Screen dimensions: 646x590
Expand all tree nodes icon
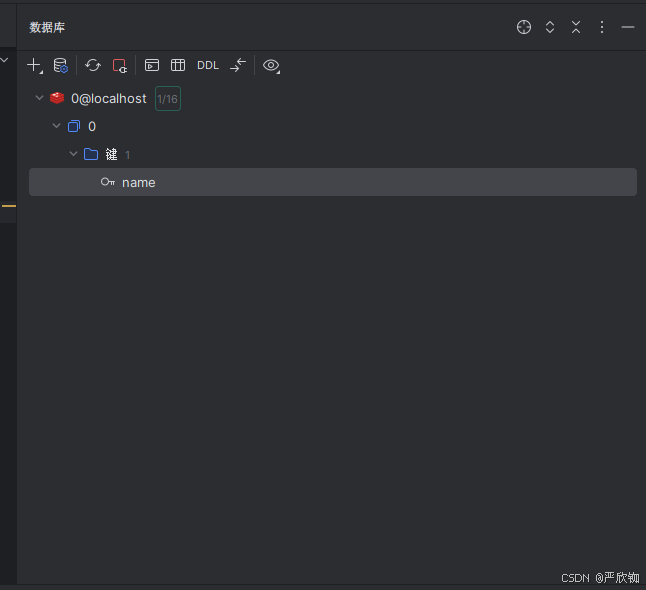tap(550, 27)
